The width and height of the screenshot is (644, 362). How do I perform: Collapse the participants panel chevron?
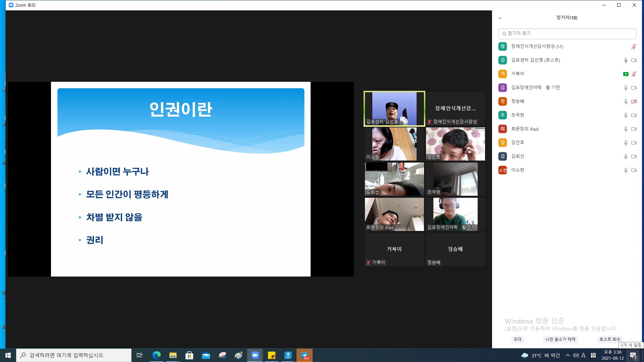[x=500, y=18]
